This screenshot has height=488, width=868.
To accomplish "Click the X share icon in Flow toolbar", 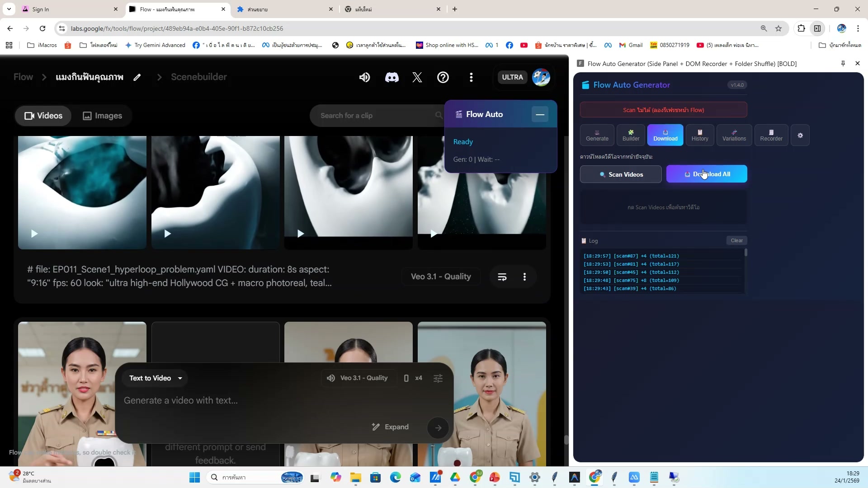I will tap(417, 77).
